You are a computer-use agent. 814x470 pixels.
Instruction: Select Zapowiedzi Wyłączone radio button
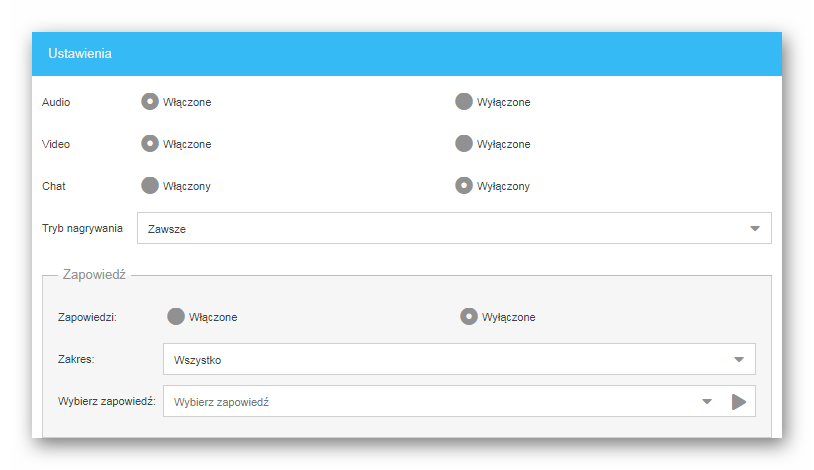click(468, 316)
